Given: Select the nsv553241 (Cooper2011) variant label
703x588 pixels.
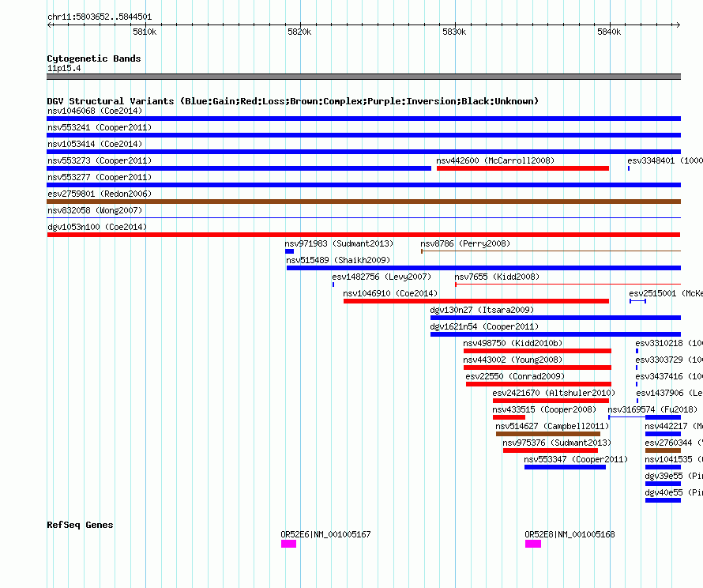Looking at the screenshot, I should 100,127.
